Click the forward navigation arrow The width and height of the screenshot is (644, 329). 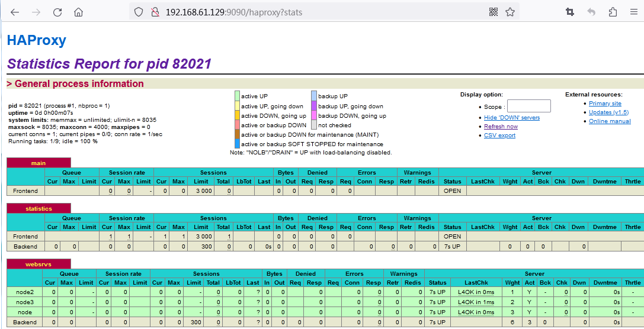tap(36, 12)
